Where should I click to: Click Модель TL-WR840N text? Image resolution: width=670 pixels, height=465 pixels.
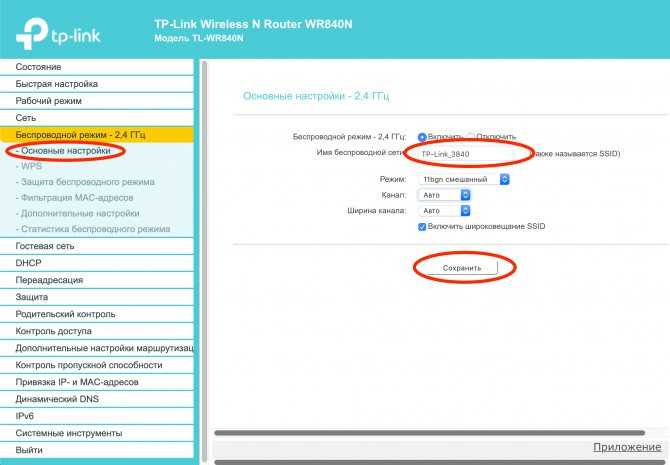199,38
